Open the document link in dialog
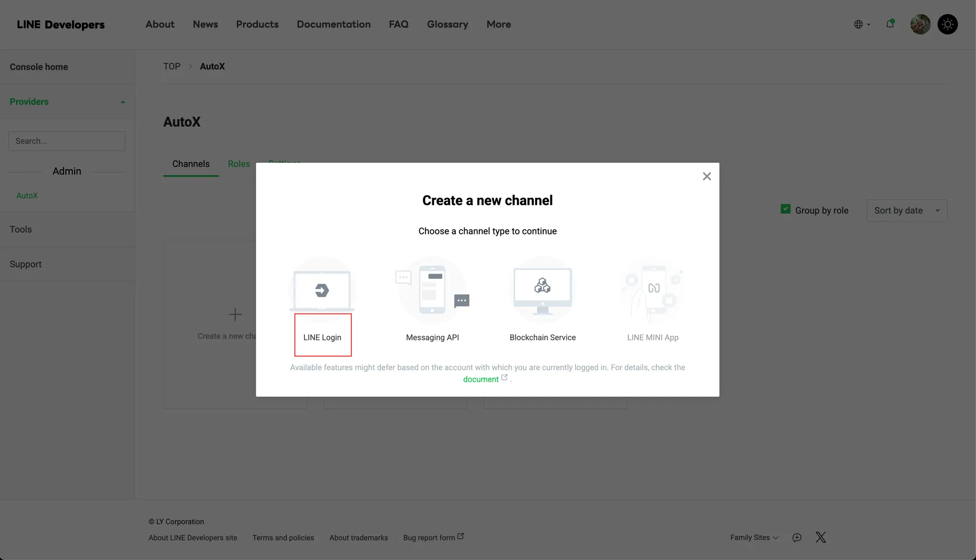The height and width of the screenshot is (560, 976). (481, 379)
